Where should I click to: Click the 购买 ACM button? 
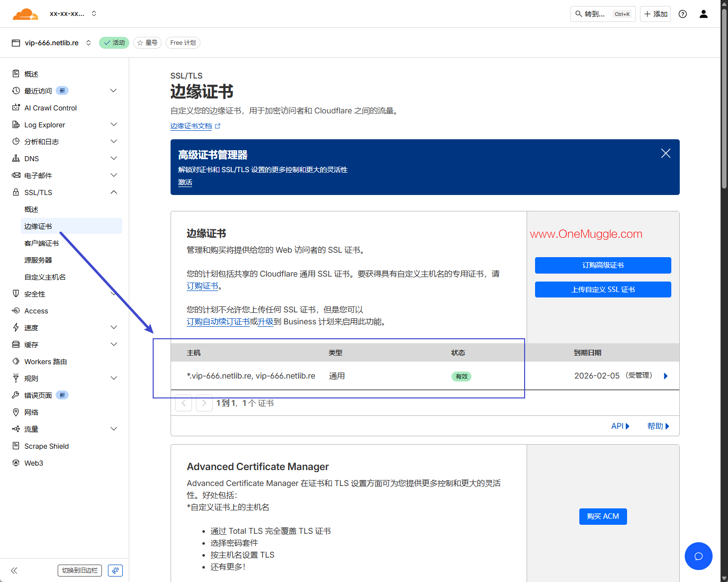click(603, 516)
